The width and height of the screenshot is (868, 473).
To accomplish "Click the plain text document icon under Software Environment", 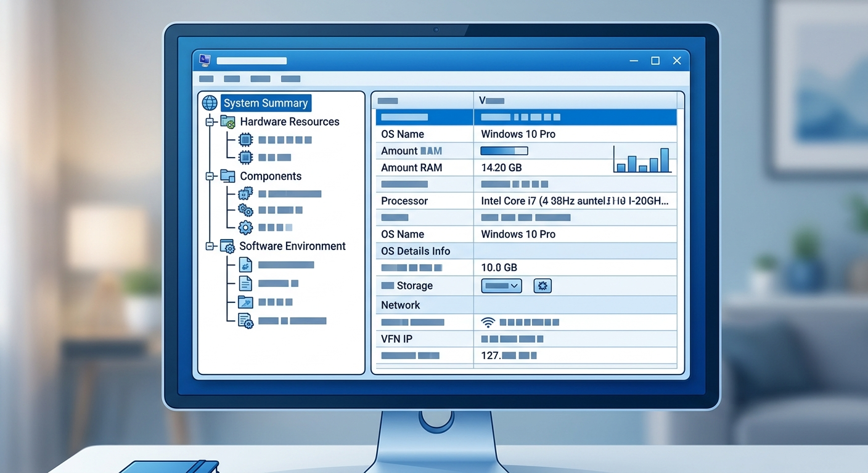I will coord(245,283).
